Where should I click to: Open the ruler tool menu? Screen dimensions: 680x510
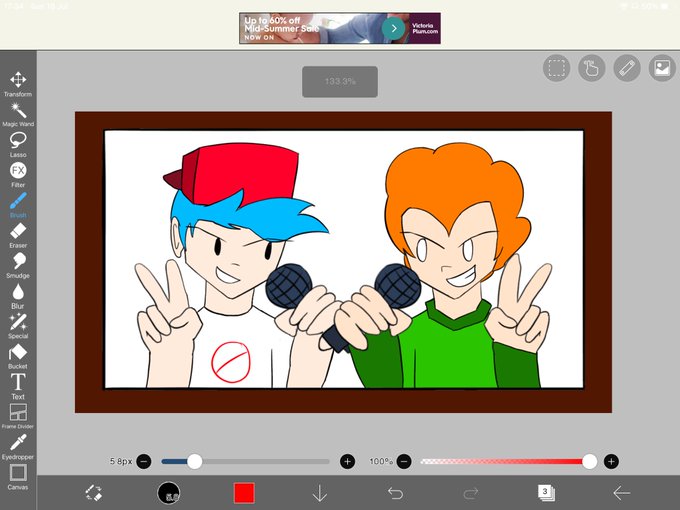click(x=627, y=68)
